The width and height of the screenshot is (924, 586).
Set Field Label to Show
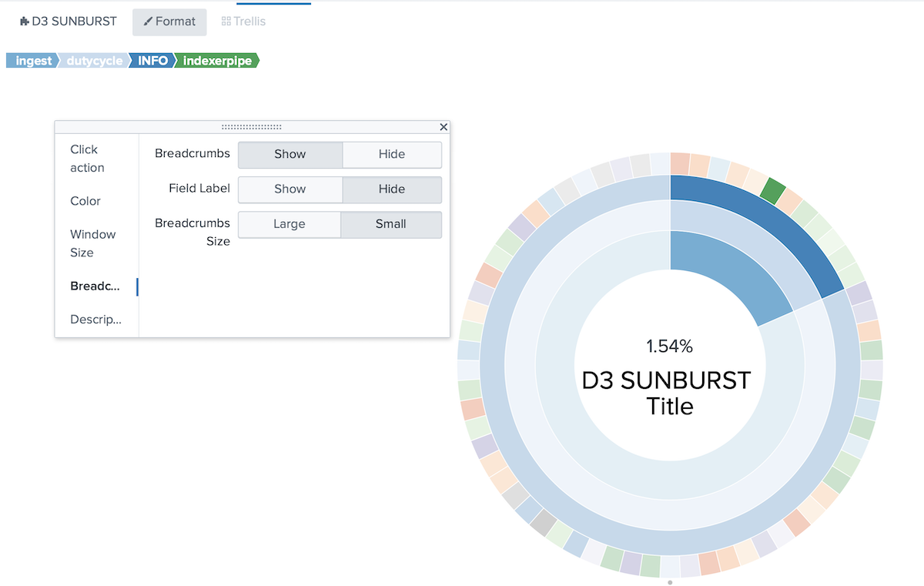coord(289,189)
